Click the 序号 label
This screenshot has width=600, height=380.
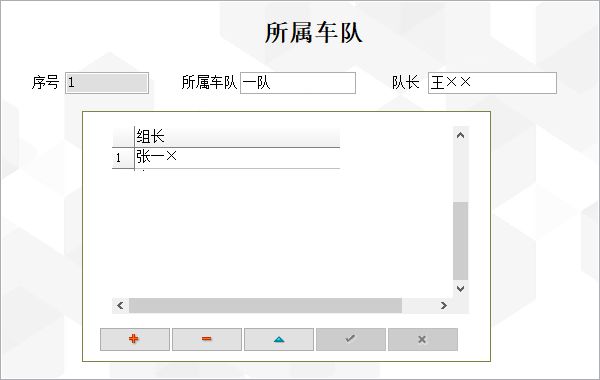tap(45, 82)
